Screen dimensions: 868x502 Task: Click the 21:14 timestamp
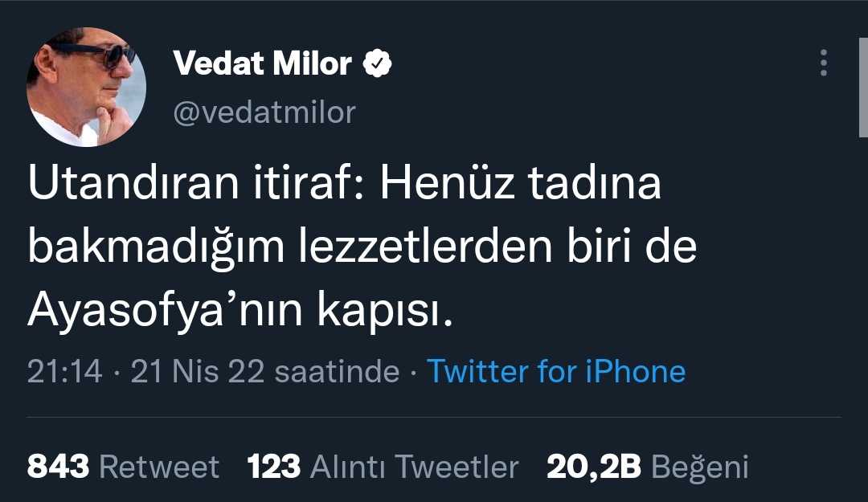(x=65, y=371)
